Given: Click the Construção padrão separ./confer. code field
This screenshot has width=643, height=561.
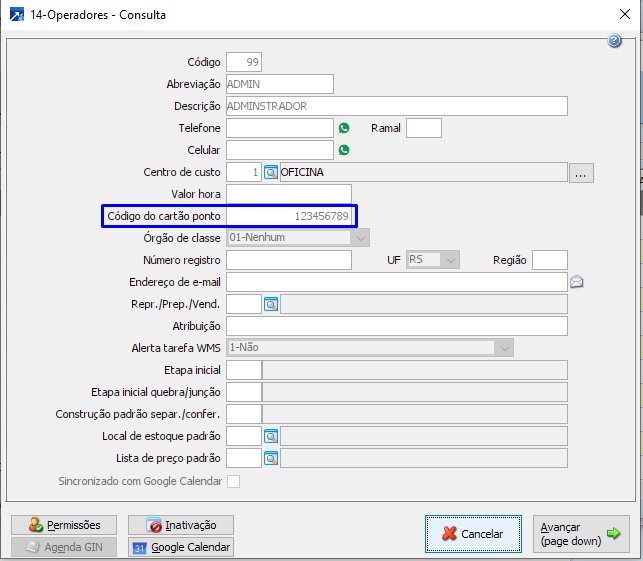Looking at the screenshot, I should (x=244, y=414).
